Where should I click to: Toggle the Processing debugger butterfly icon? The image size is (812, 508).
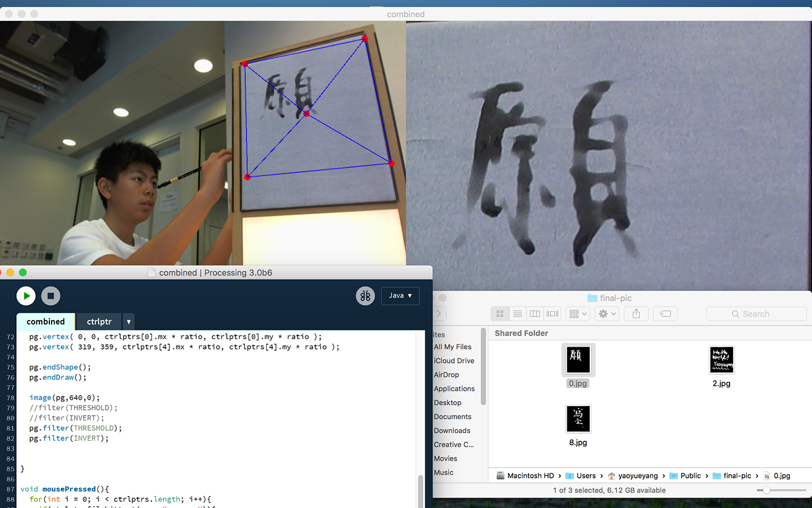click(x=365, y=296)
